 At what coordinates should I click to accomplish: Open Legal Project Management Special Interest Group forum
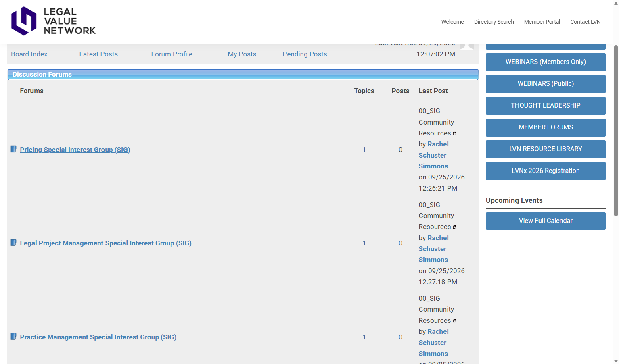click(x=106, y=243)
